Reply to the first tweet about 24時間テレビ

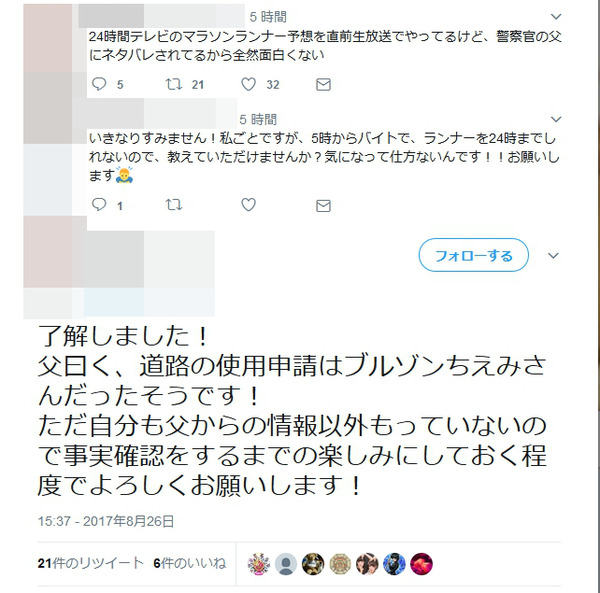point(99,84)
